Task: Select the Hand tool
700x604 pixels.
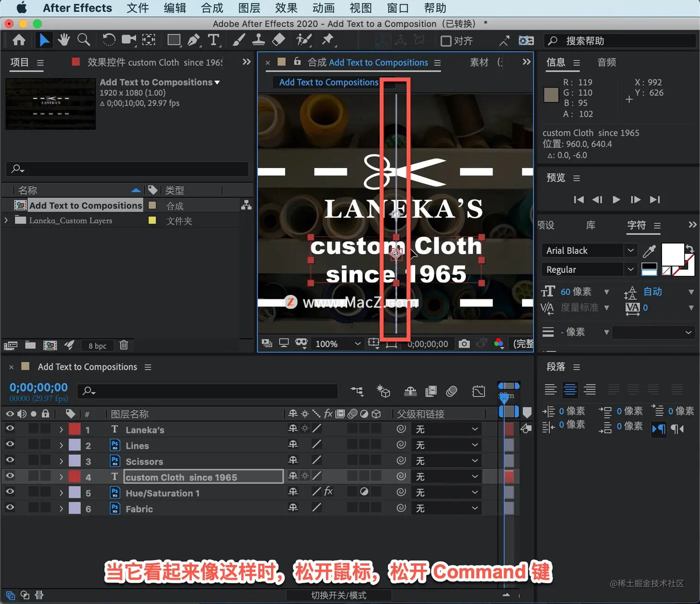Action: [x=64, y=40]
